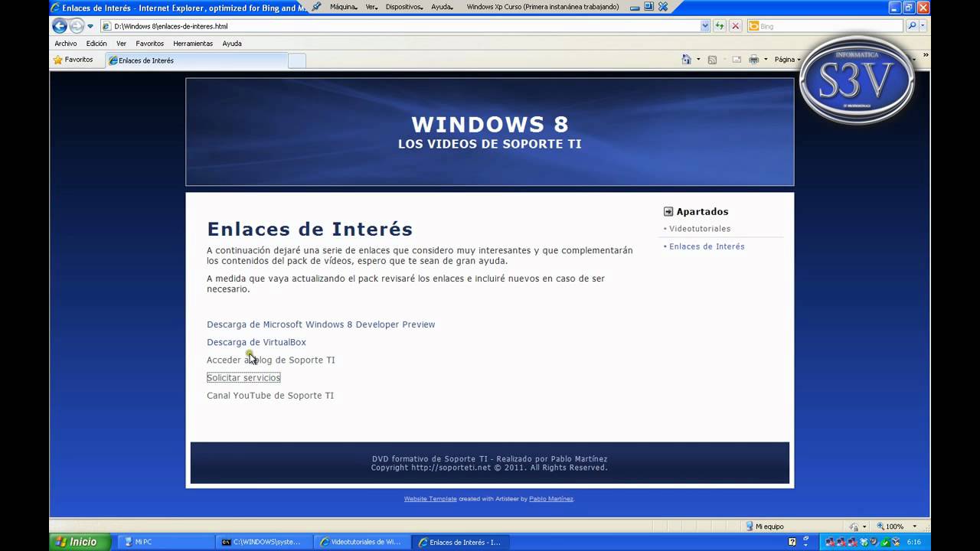Open the Enlaces de Interés sidebar link
Screen dimensions: 980x551
tap(707, 246)
